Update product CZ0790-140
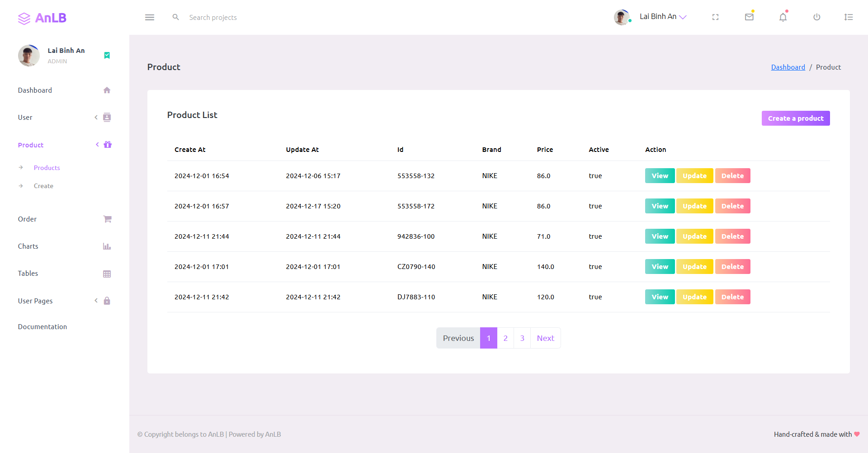868x453 pixels. pos(694,267)
